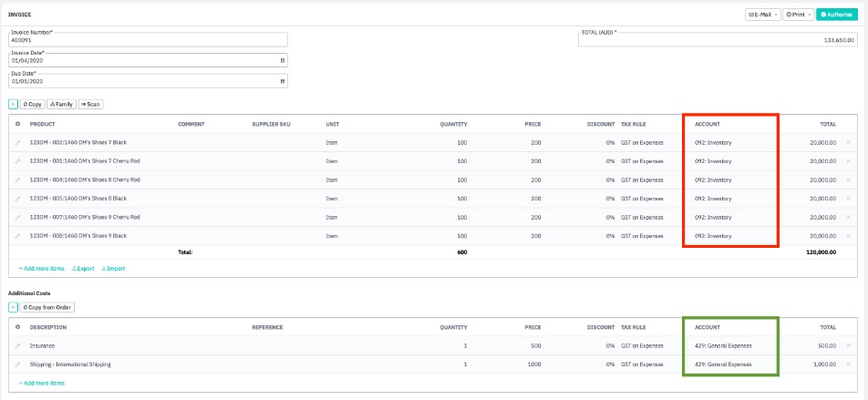Click the Scan button
The image size is (868, 400).
(90, 105)
